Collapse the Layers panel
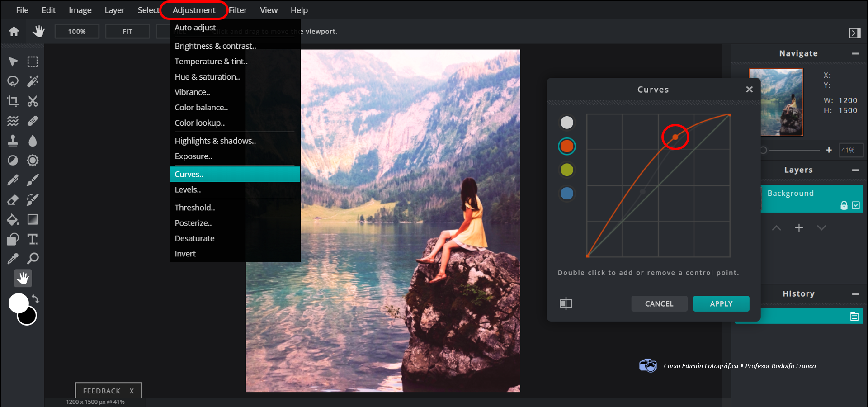The height and width of the screenshot is (407, 868). coord(855,170)
